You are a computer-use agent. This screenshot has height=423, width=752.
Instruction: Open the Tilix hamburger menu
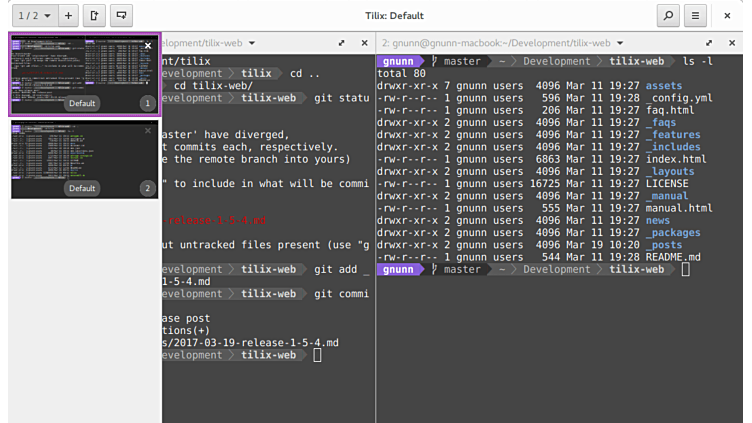point(695,16)
